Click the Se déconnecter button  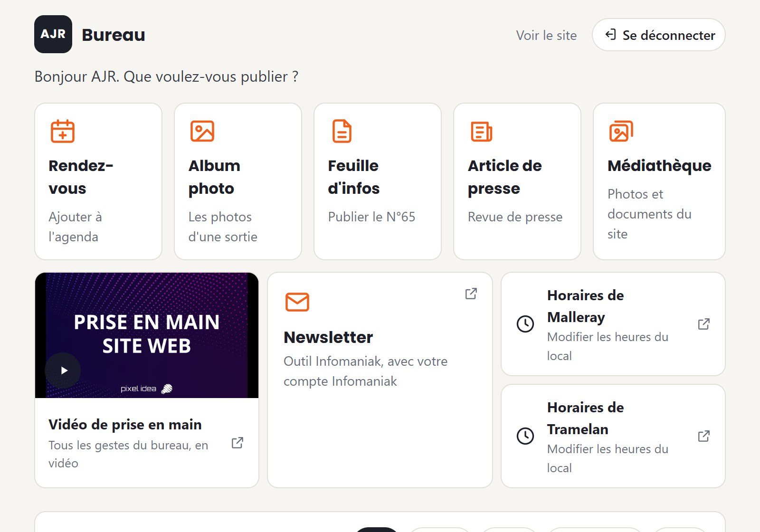(x=658, y=35)
